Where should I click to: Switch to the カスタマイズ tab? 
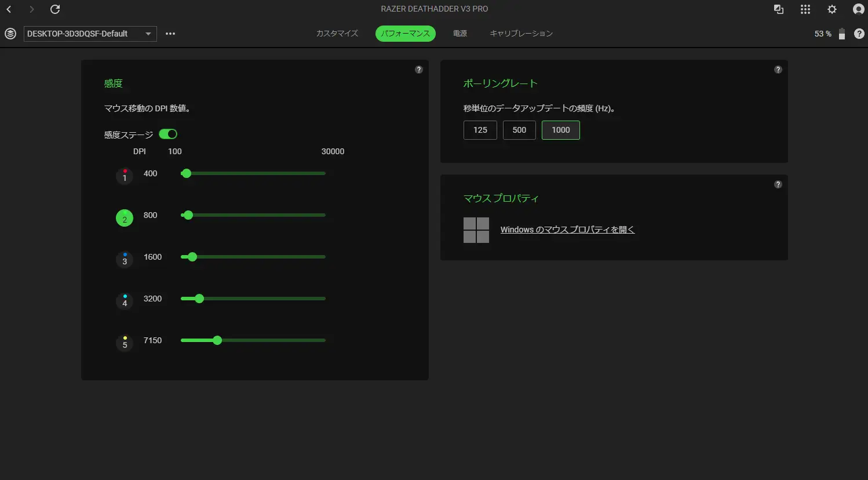point(337,34)
